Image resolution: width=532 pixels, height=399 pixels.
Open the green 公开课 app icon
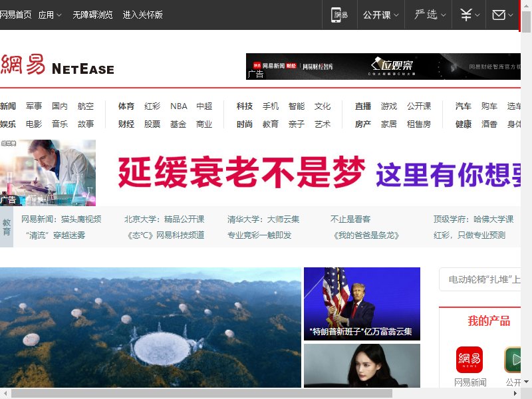(x=512, y=359)
